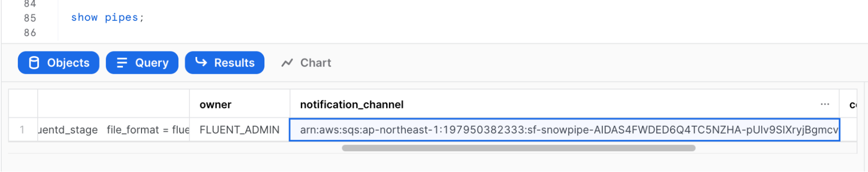This screenshot has width=868, height=172.
Task: Toggle the Query panel button
Action: point(142,63)
